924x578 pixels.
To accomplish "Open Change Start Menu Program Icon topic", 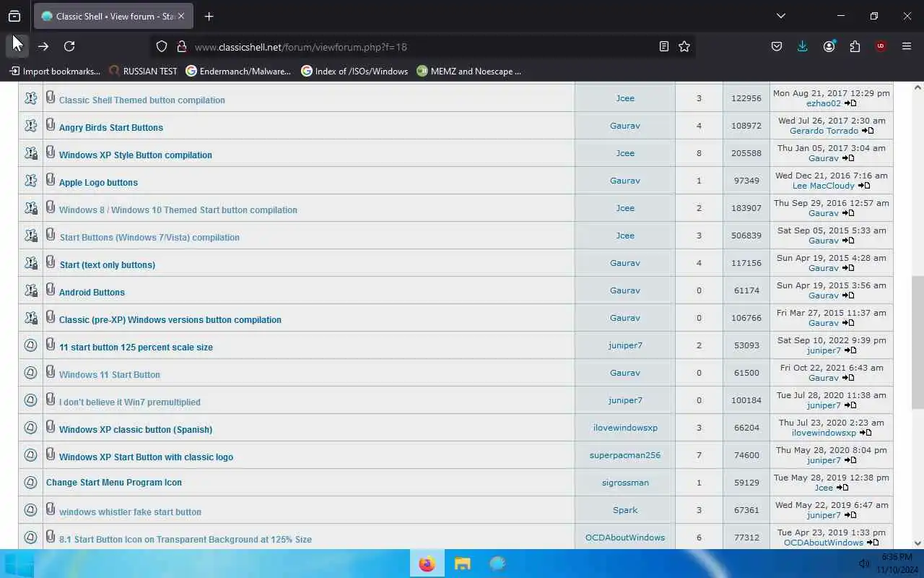I will (x=114, y=483).
